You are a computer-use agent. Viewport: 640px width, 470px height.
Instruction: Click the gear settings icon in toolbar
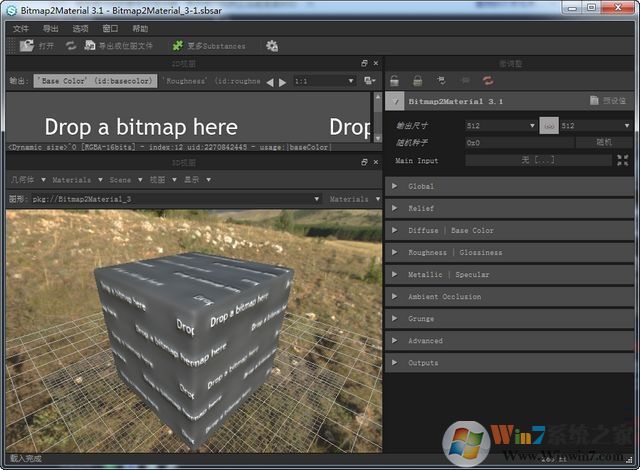271,46
